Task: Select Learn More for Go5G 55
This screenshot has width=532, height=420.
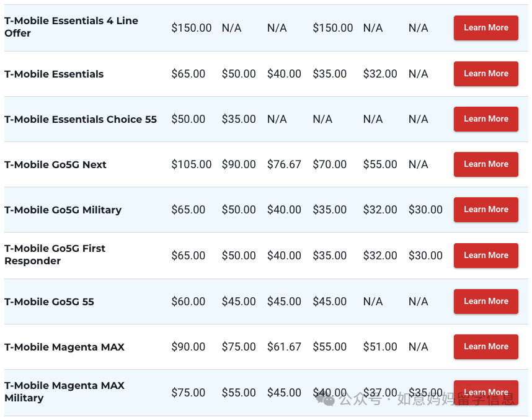Action: pyautogui.click(x=486, y=302)
